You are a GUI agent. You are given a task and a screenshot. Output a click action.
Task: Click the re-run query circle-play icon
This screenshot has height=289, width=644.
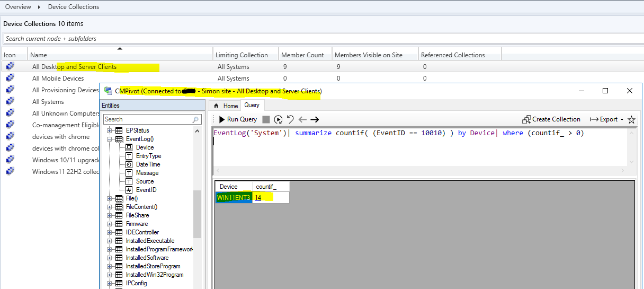(278, 120)
